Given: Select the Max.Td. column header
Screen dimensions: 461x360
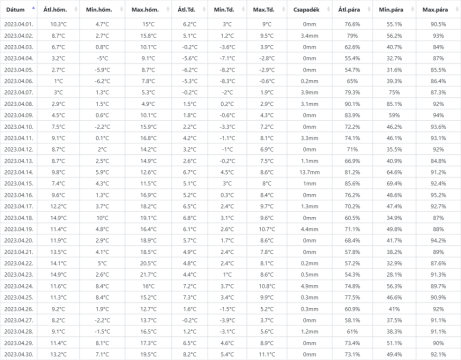Looking at the screenshot, I should point(264,10).
